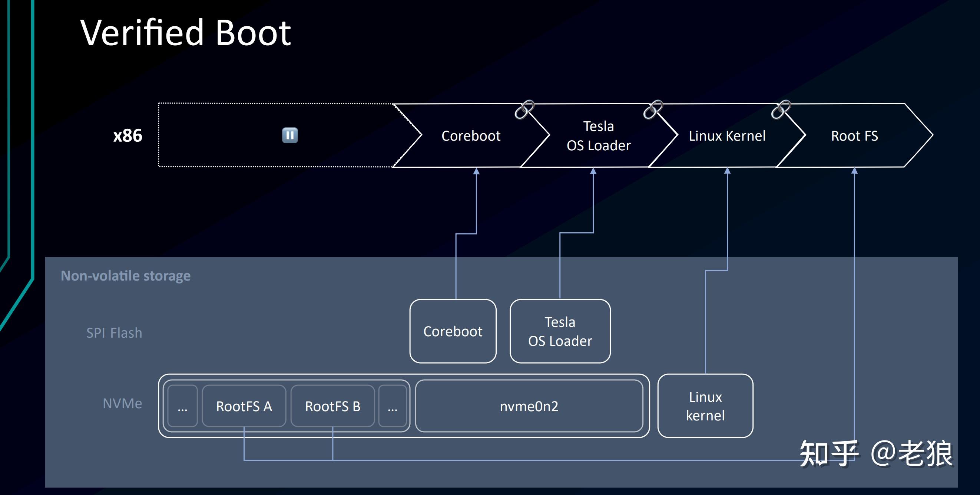
Task: Select the Coreboot chevron stage
Action: [471, 136]
